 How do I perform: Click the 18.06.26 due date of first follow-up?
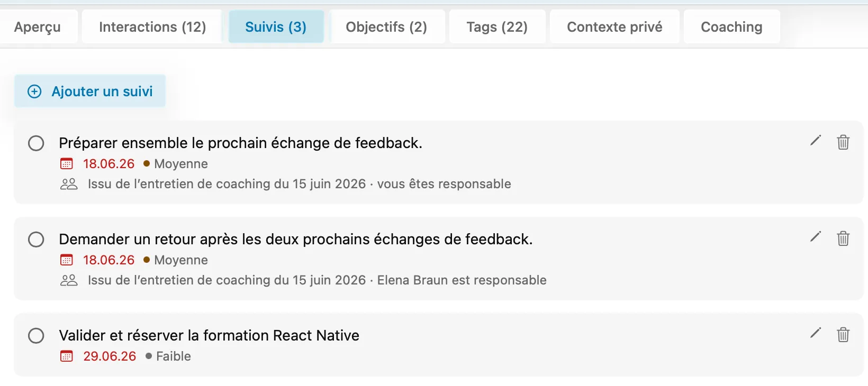(109, 164)
